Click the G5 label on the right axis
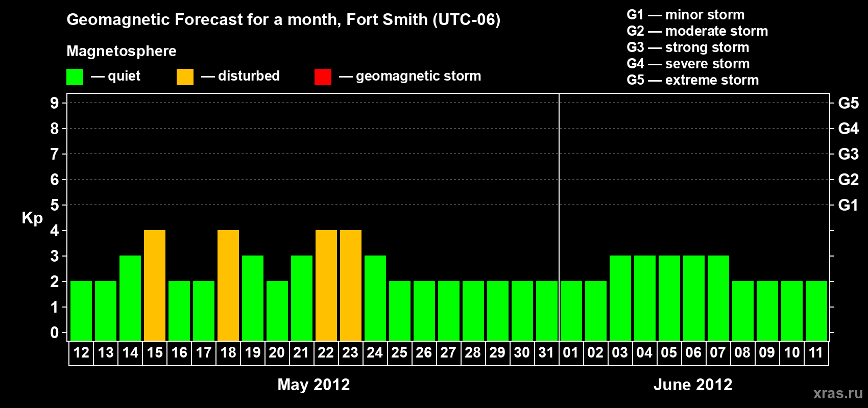 pyautogui.click(x=849, y=103)
